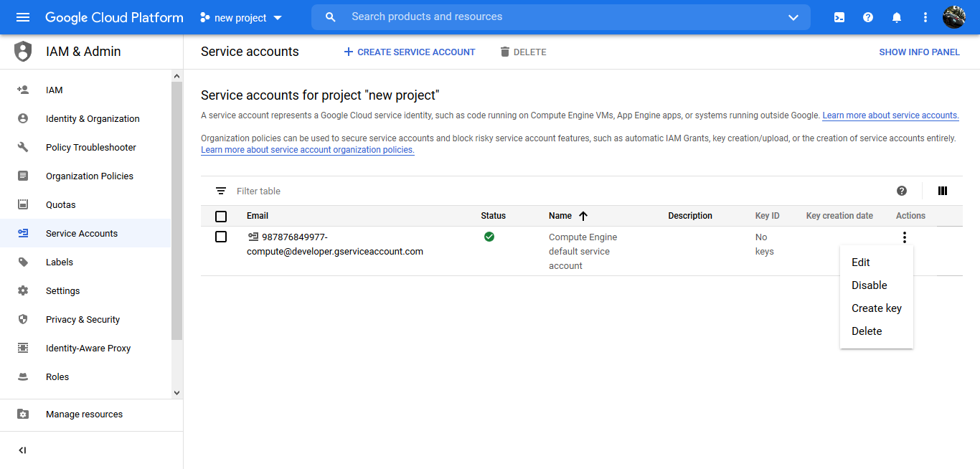Open service account organization policies link

pos(308,150)
